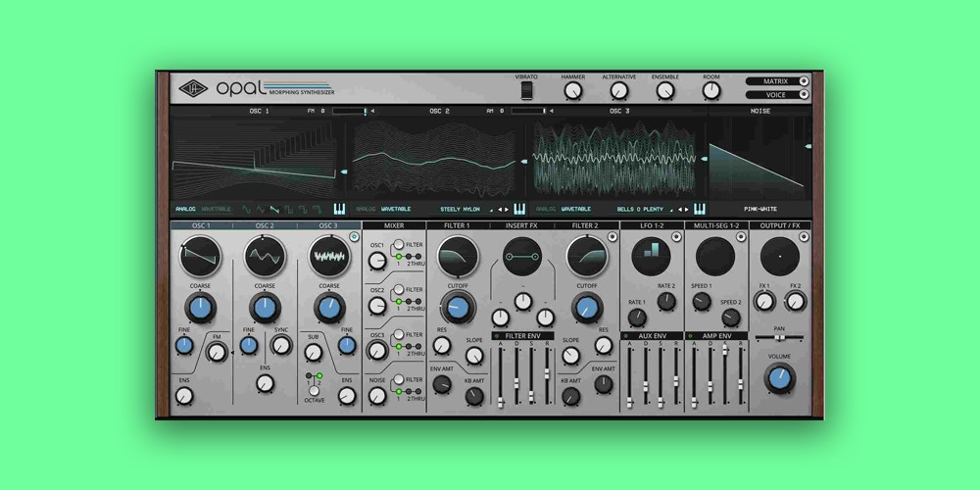980x490 pixels.
Task: Switch to the OSC 2 tab
Action: pos(265,225)
